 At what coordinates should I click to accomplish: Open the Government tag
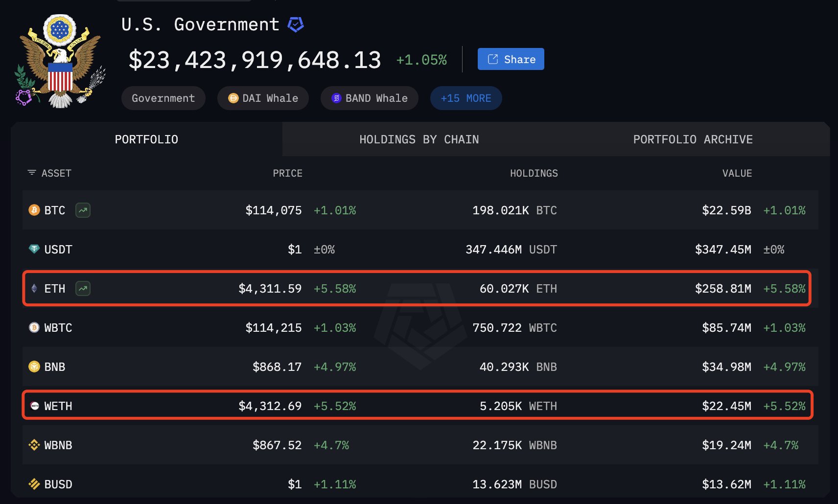(163, 98)
